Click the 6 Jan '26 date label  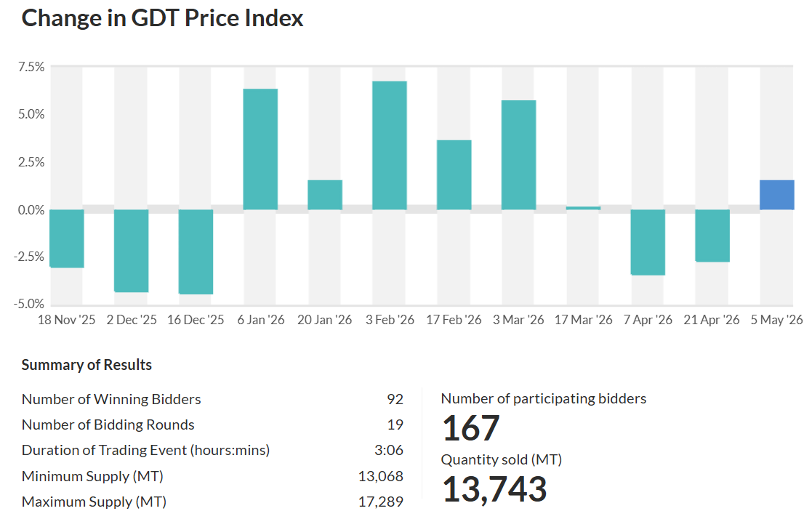click(x=261, y=320)
